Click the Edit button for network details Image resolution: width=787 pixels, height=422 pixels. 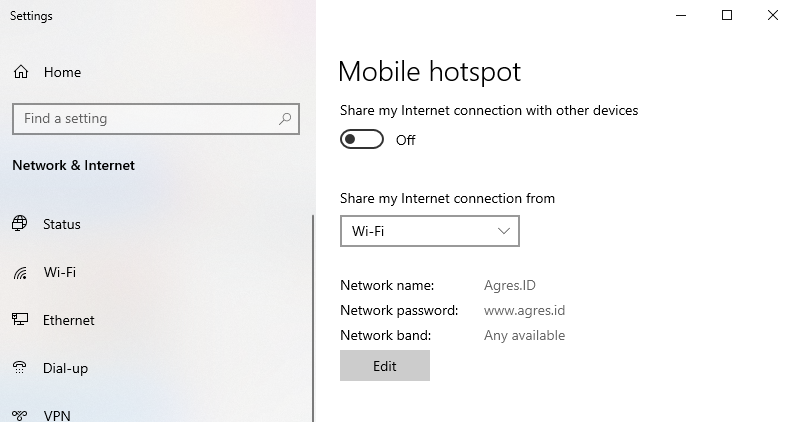tap(384, 366)
